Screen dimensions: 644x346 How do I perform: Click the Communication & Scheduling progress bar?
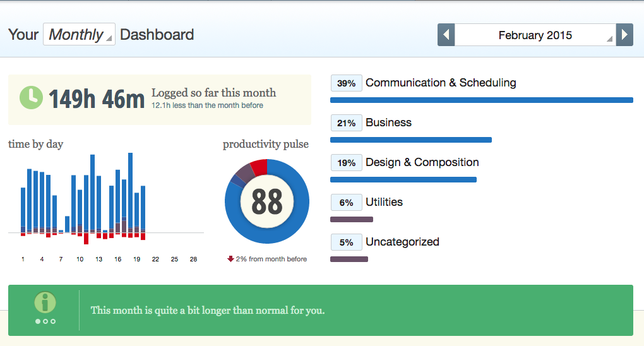click(481, 100)
